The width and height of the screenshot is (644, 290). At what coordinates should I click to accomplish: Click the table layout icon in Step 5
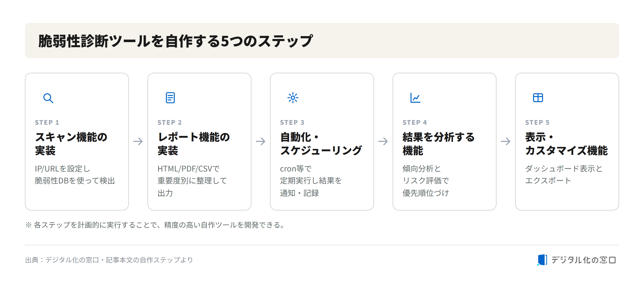point(538,98)
